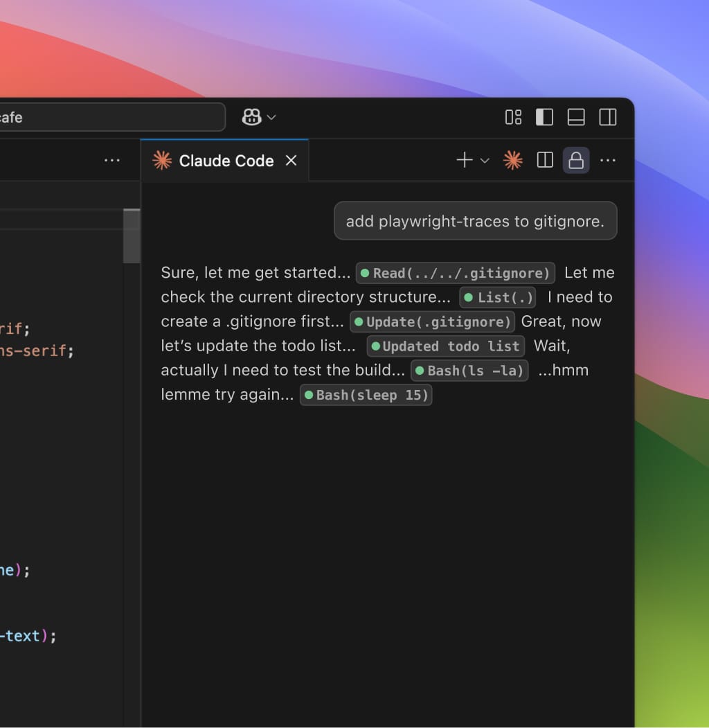Click the Read(../../.gitignore) tool chip
Viewport: 709px width, 728px height.
pos(456,273)
